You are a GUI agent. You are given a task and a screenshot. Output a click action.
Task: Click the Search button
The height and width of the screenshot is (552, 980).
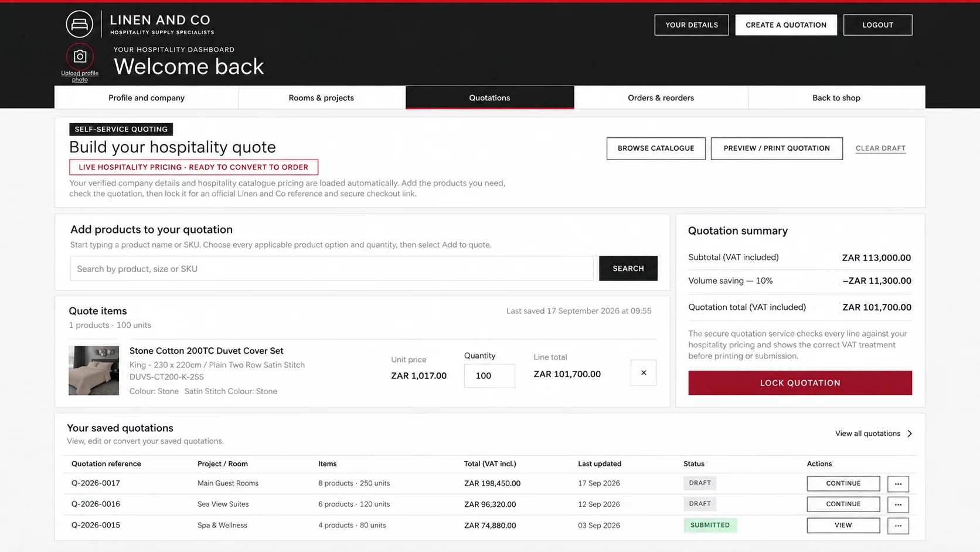tap(628, 268)
